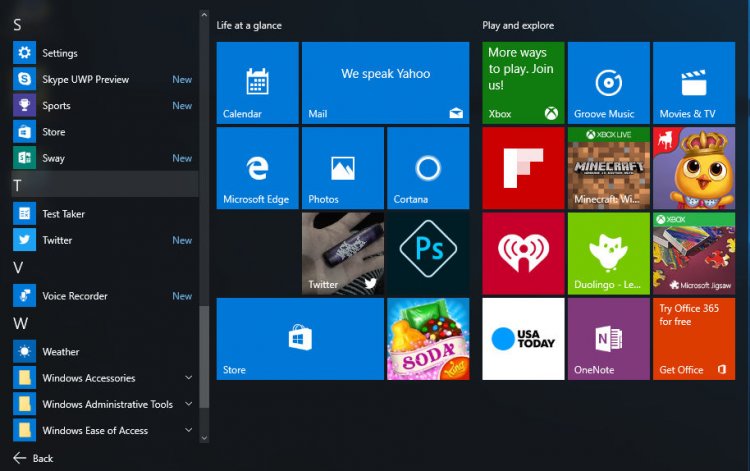Click the scrollbar down arrow
Viewport: 750px width, 471px height.
tap(204, 438)
